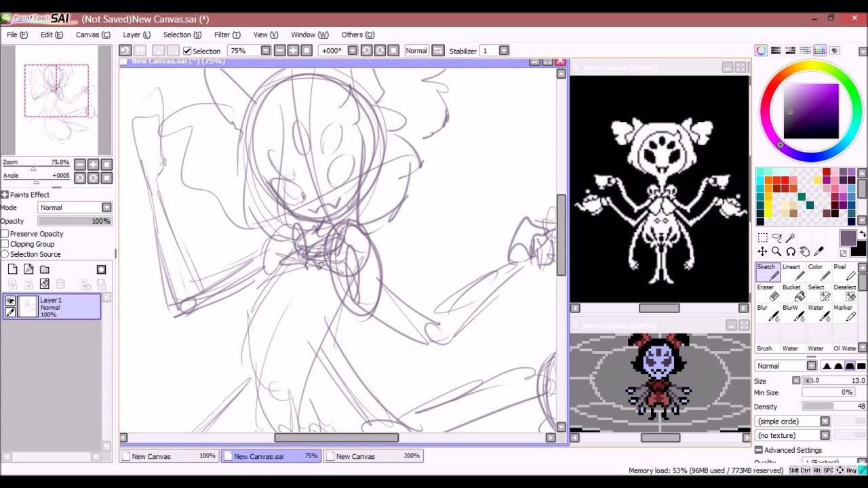This screenshot has width=868, height=488.
Task: Enable Clipping Group checkbox
Action: click(5, 244)
